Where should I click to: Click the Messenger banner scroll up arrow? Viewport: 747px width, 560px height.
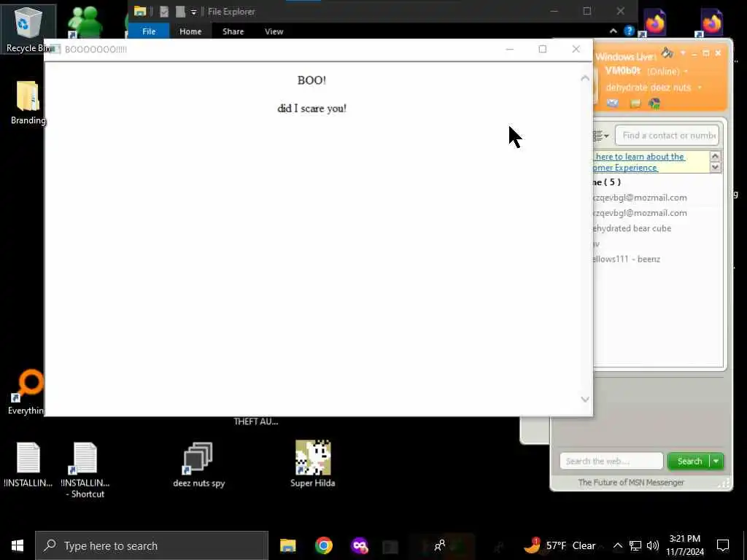715,156
